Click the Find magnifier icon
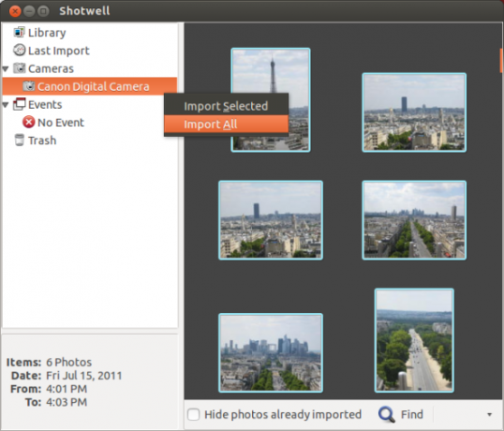The image size is (504, 431). [387, 415]
